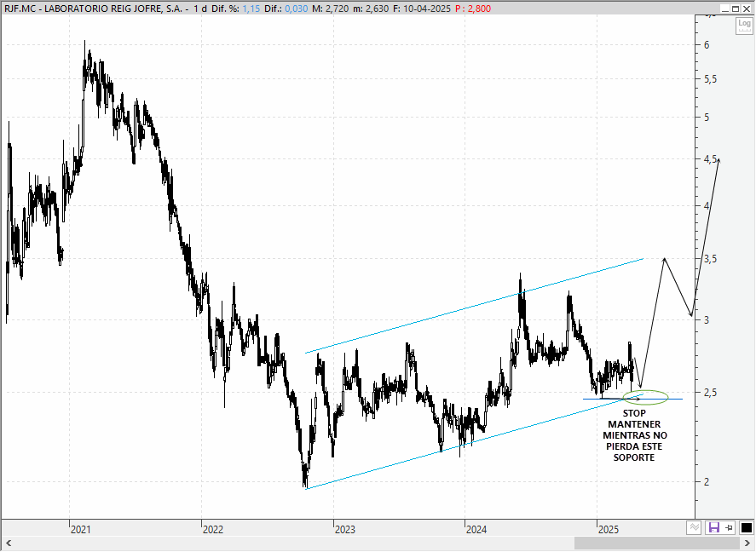Click the 2024 label on time axis
The height and width of the screenshot is (552, 756).
(x=476, y=530)
